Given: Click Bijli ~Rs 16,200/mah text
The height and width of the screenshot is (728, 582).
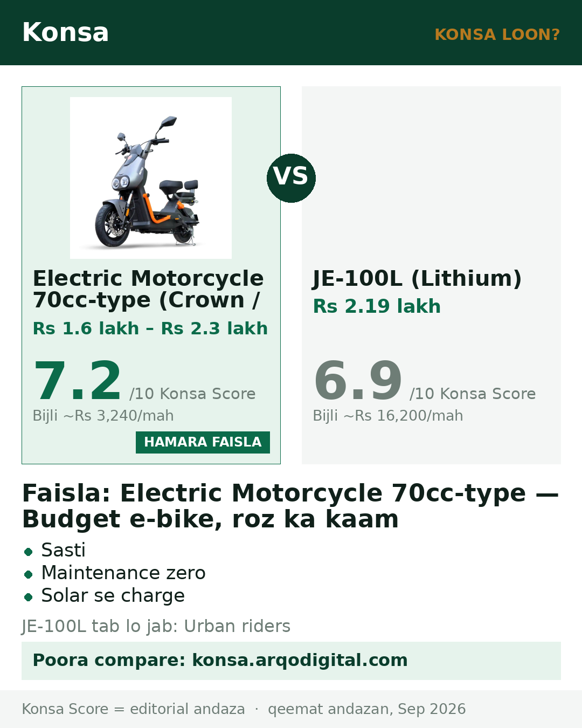Looking at the screenshot, I should coord(388,416).
